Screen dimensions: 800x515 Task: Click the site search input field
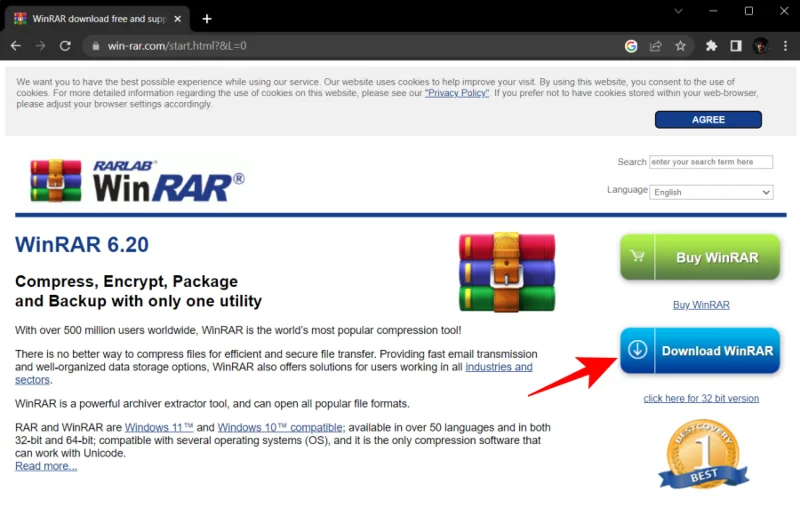point(711,162)
